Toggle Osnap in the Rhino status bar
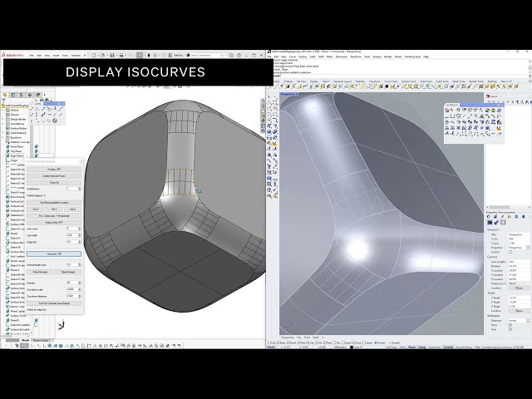 pos(422,347)
